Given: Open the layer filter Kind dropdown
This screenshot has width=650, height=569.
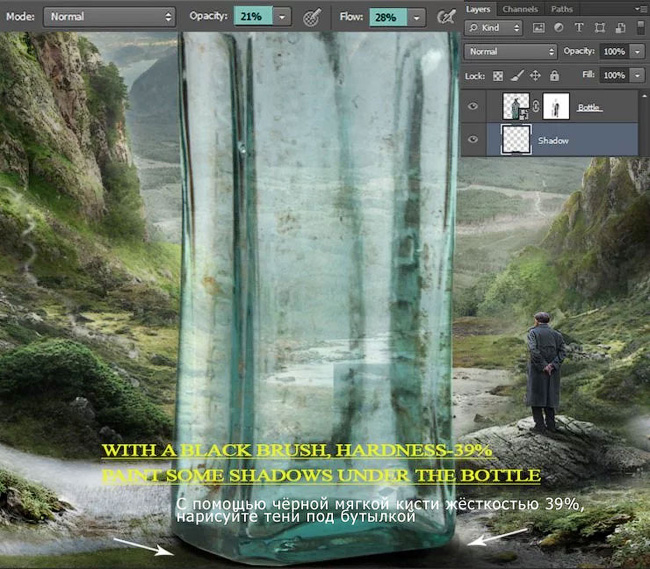Looking at the screenshot, I should [x=493, y=28].
